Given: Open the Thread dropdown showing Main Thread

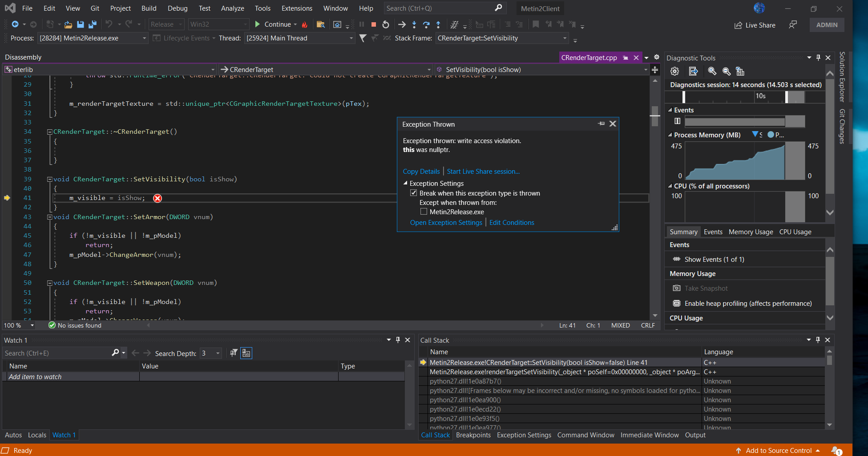Looking at the screenshot, I should pos(299,38).
